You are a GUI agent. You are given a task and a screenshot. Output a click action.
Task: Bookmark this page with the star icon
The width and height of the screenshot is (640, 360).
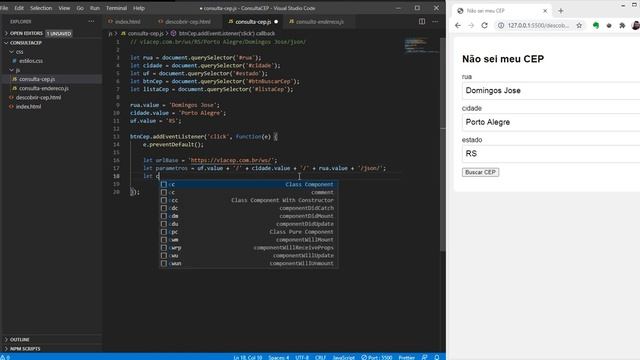point(579,25)
